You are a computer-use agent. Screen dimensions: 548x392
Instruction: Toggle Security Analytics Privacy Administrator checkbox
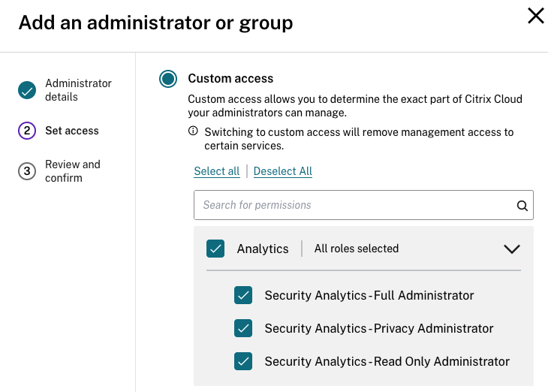243,328
